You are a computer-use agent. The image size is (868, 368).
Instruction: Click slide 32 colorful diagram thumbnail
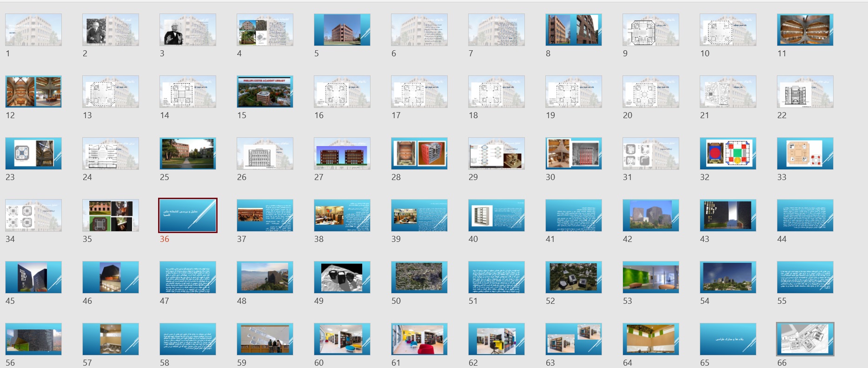728,154
